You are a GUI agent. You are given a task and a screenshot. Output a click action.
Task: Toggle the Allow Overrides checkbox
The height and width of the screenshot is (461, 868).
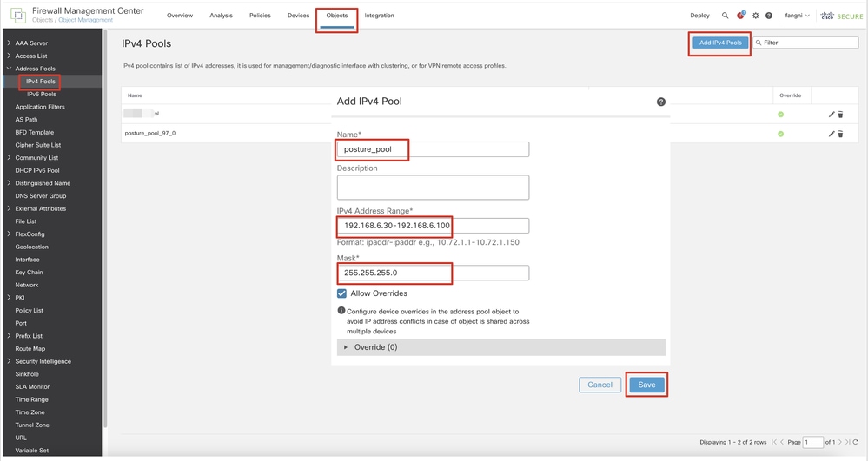click(x=341, y=293)
